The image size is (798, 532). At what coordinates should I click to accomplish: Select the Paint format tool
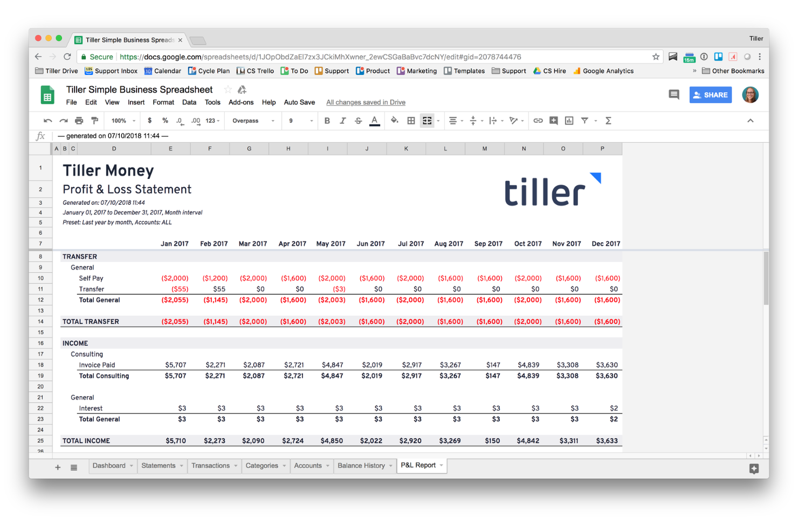point(95,121)
